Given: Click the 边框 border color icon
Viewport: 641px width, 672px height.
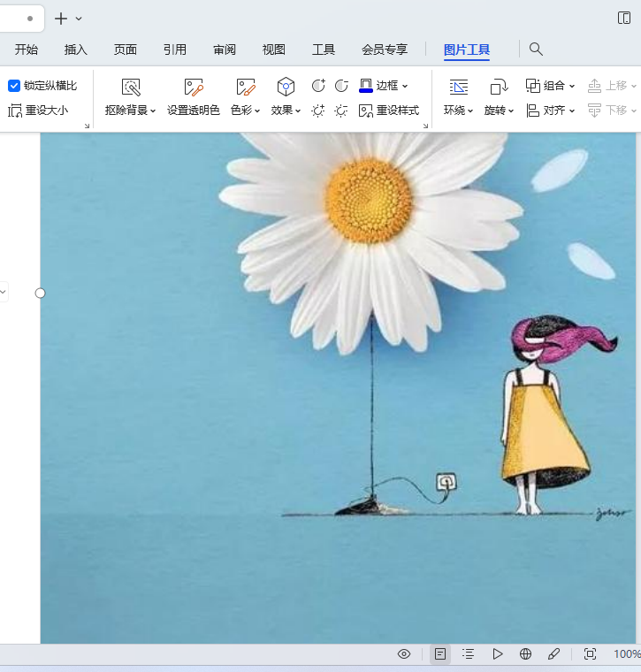Looking at the screenshot, I should 365,86.
